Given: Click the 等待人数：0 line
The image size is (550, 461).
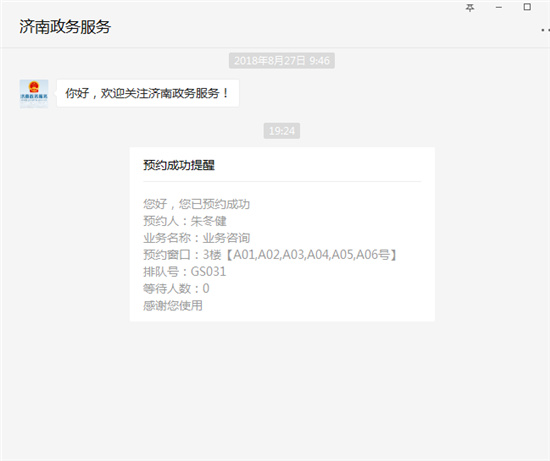Looking at the screenshot, I should pos(176,288).
